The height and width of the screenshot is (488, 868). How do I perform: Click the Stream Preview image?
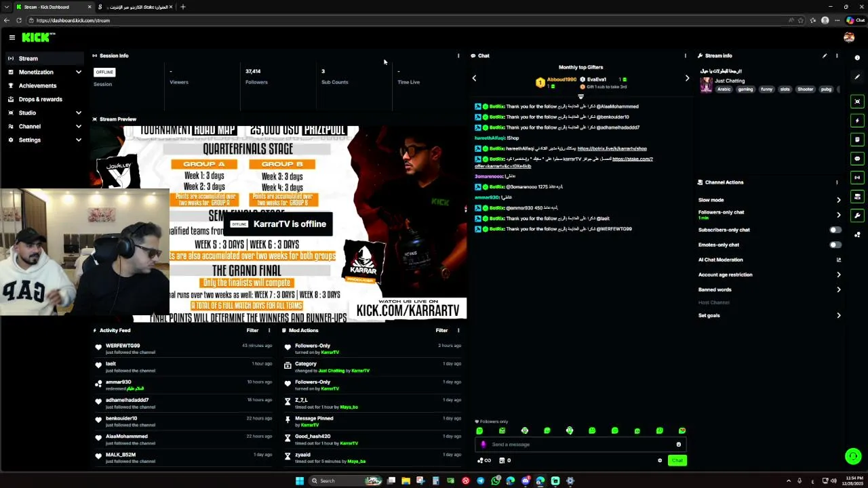[279, 224]
